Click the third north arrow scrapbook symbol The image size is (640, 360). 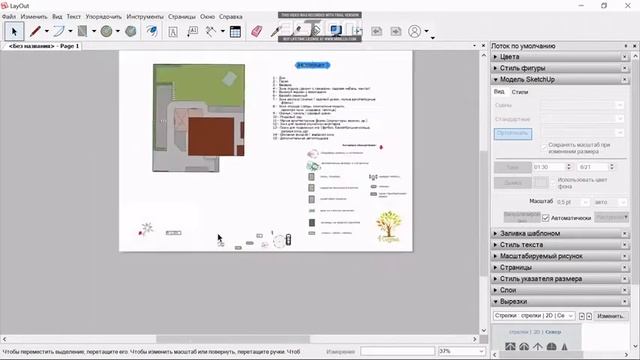(x=538, y=347)
